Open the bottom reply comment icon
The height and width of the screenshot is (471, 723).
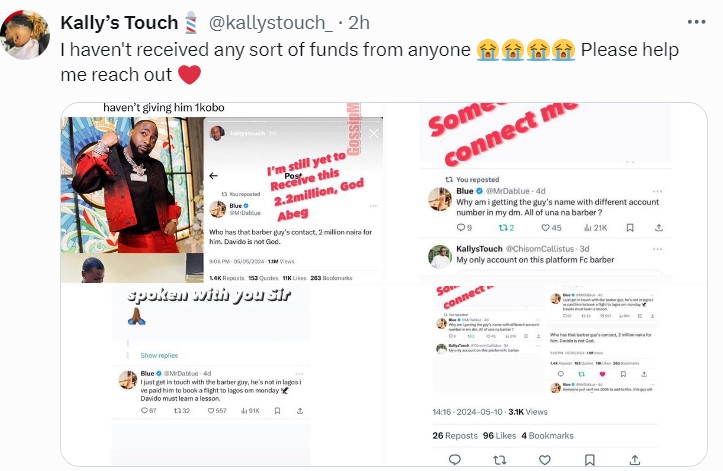[455, 459]
